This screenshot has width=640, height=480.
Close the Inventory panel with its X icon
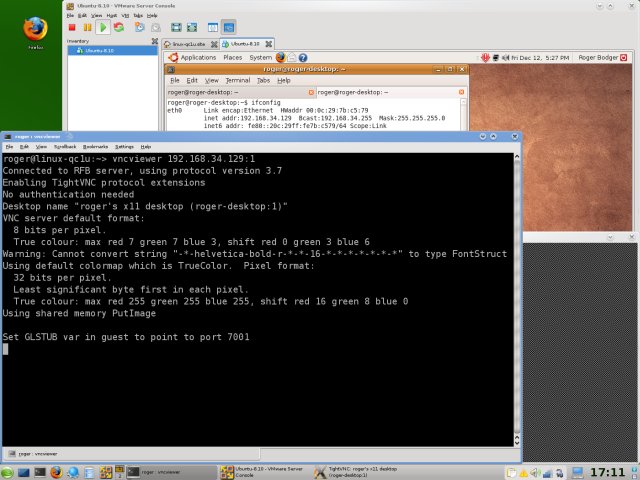155,41
